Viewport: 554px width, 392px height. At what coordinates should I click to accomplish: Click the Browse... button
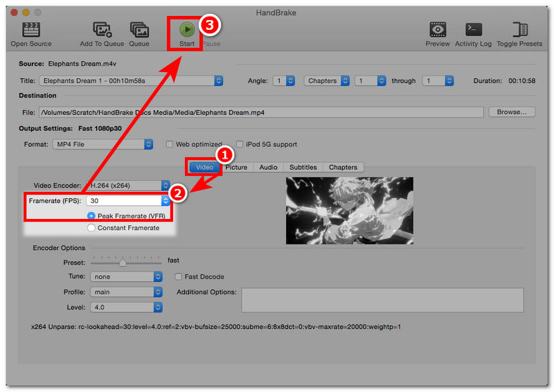512,112
